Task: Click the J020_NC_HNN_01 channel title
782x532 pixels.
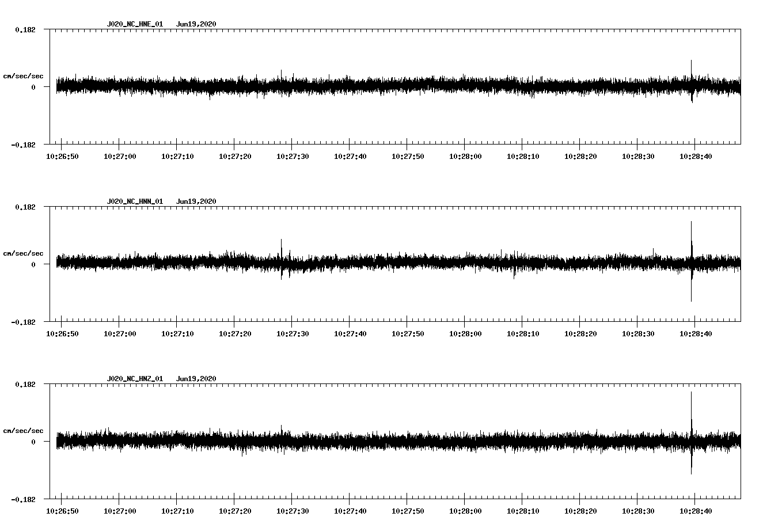Action: pyautogui.click(x=135, y=202)
